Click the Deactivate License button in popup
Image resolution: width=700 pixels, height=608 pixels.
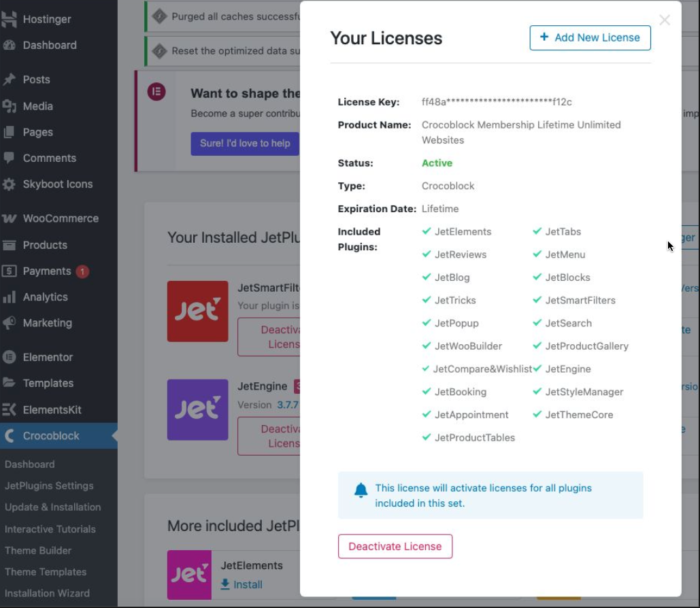pos(395,546)
